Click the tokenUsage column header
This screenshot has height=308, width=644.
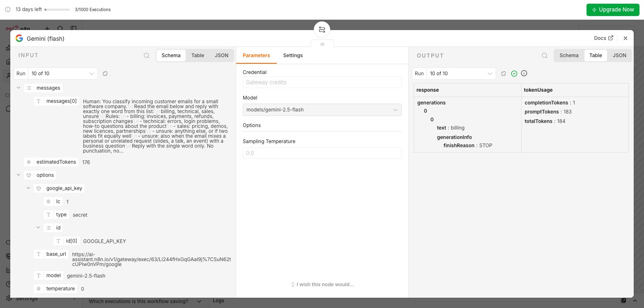[575, 90]
